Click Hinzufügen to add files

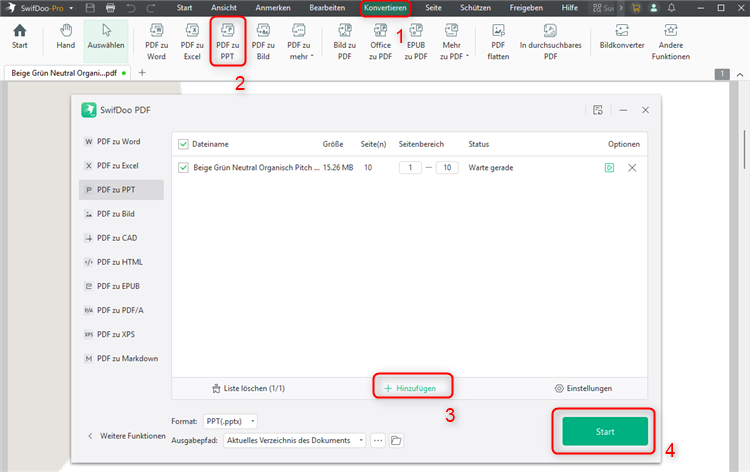[x=410, y=388]
